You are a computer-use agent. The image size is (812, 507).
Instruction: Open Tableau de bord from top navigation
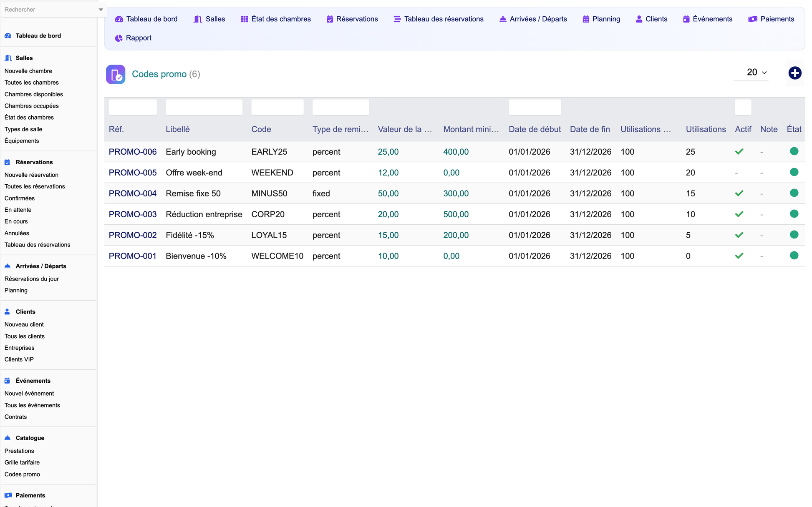pyautogui.click(x=146, y=19)
